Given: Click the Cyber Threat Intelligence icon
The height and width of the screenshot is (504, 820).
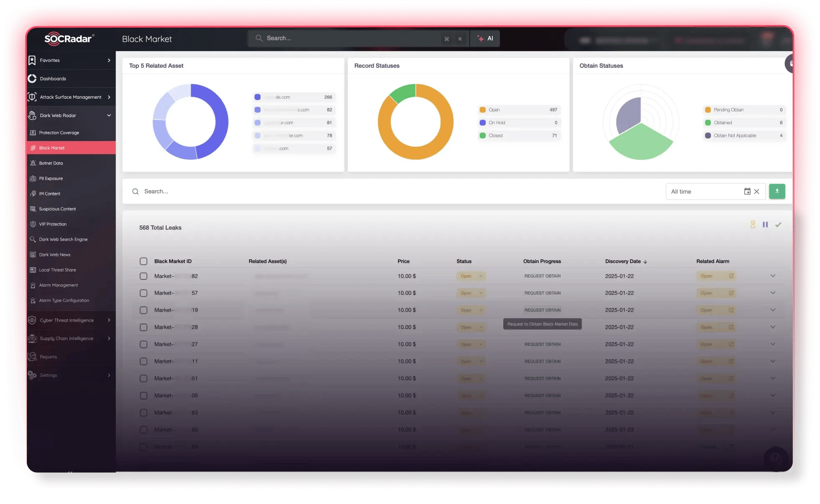Looking at the screenshot, I should coord(32,320).
